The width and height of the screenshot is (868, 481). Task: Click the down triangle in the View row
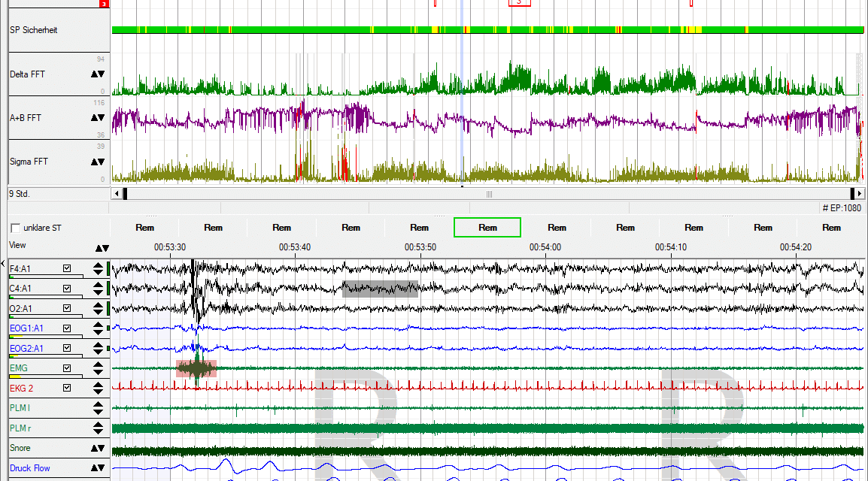click(106, 249)
